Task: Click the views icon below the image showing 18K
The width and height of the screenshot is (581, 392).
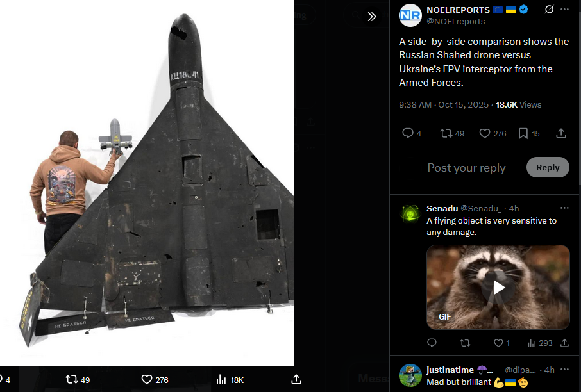Action: [x=230, y=380]
